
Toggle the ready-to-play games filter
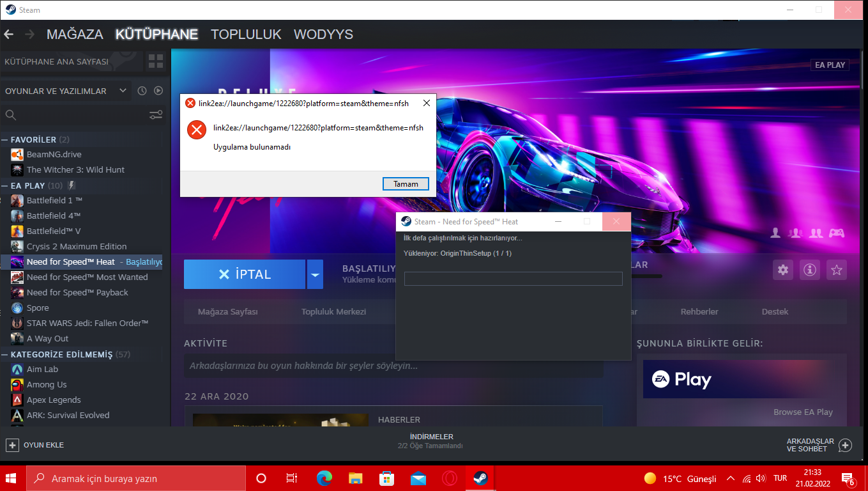pyautogui.click(x=158, y=91)
